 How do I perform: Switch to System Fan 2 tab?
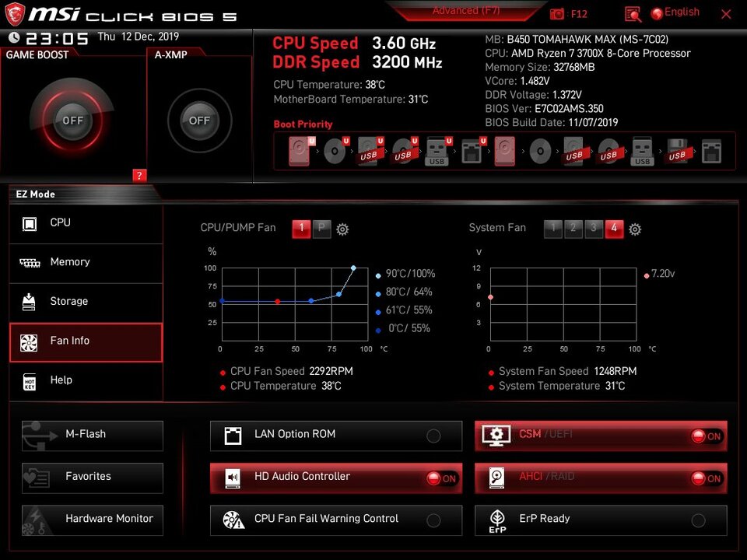pyautogui.click(x=573, y=229)
